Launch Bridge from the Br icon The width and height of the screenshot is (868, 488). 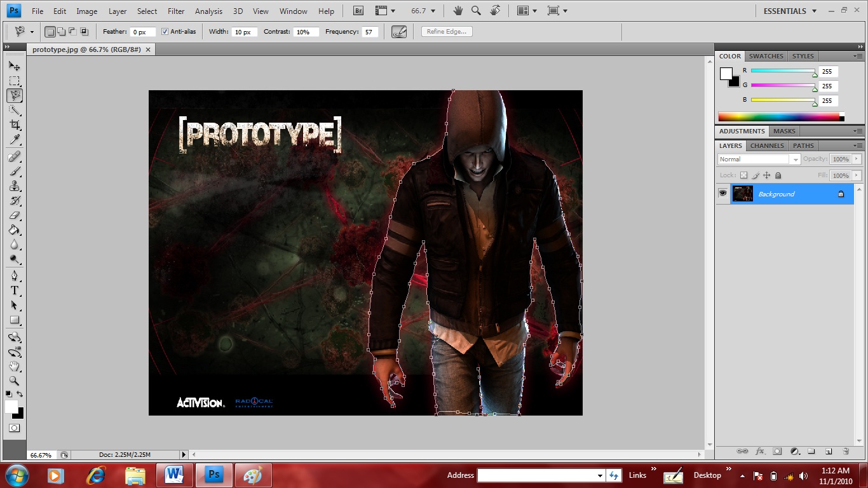click(358, 11)
